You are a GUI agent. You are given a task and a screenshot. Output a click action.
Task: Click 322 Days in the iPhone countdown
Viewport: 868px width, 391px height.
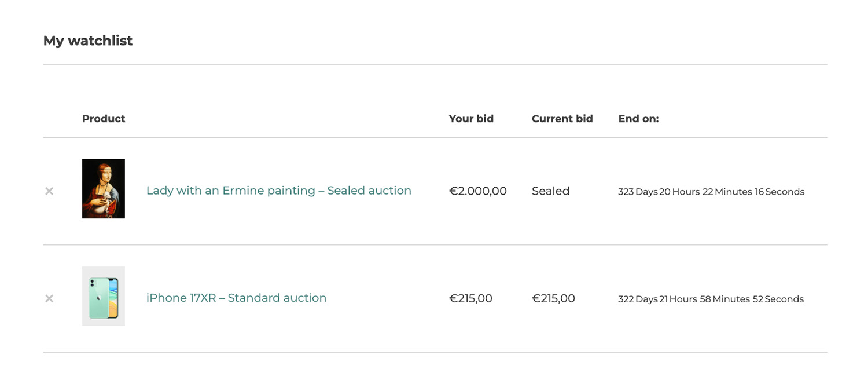(x=637, y=299)
